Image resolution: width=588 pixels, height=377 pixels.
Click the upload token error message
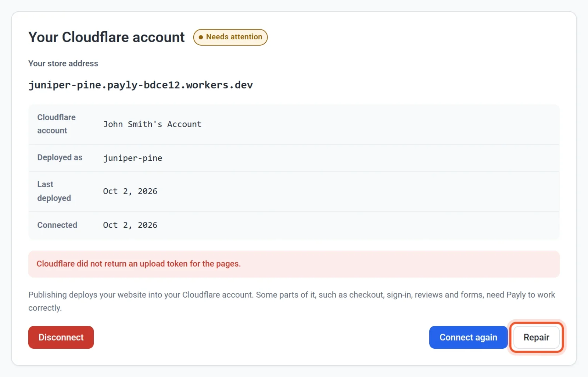[x=294, y=264]
